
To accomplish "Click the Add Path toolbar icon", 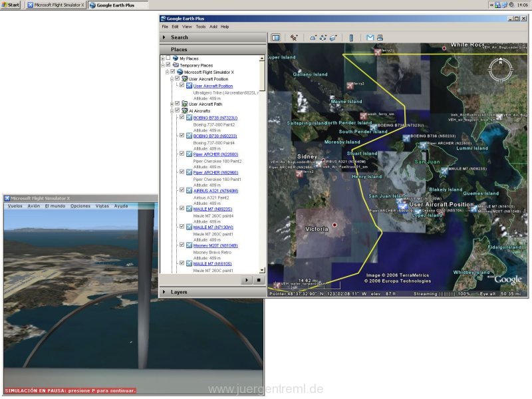I will pos(323,38).
